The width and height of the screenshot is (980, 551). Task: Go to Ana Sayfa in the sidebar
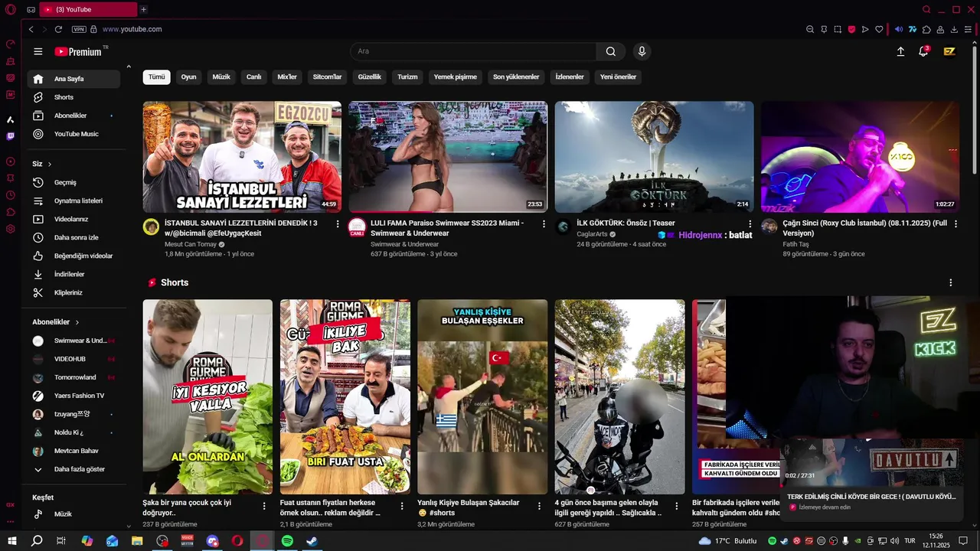point(73,79)
